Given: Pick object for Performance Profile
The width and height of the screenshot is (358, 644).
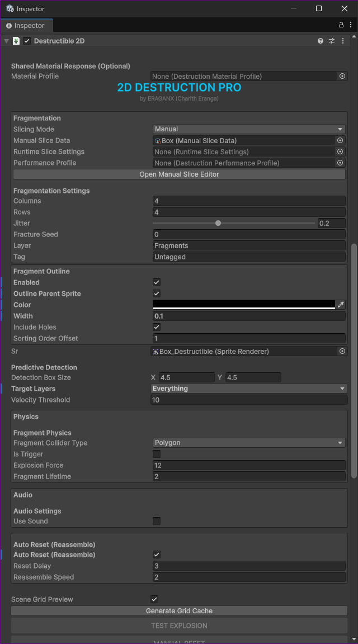Looking at the screenshot, I should [340, 163].
